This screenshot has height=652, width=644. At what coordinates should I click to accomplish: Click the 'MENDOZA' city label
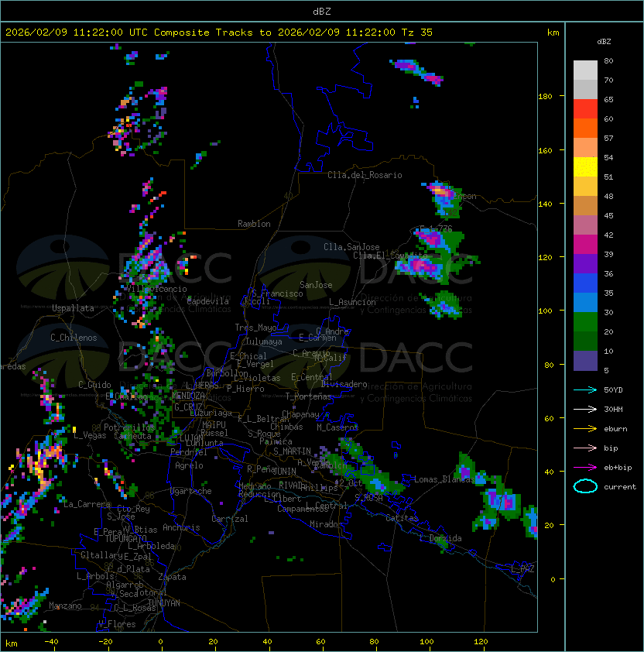[188, 395]
